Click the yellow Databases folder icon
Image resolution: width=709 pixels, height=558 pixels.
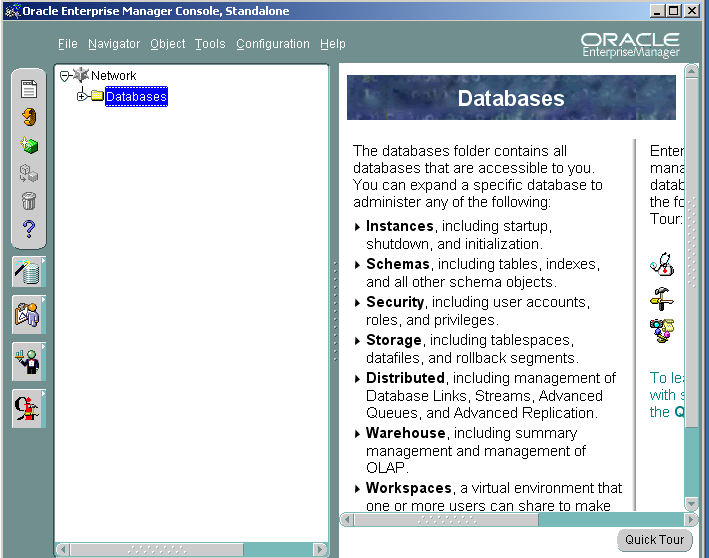point(97,96)
